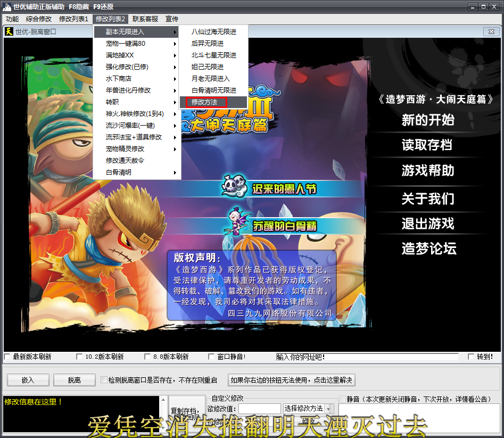Maximize the 世优辅助 window

pyautogui.click(x=483, y=6)
